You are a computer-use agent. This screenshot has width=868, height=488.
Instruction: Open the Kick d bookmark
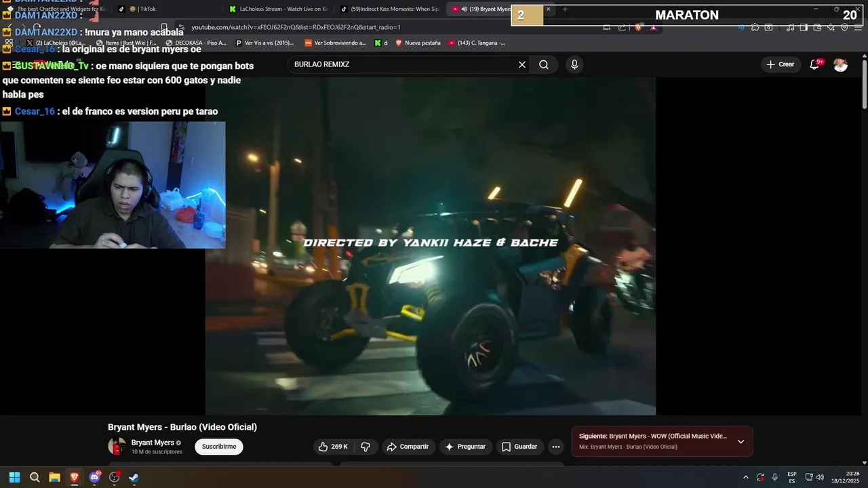pyautogui.click(x=381, y=43)
